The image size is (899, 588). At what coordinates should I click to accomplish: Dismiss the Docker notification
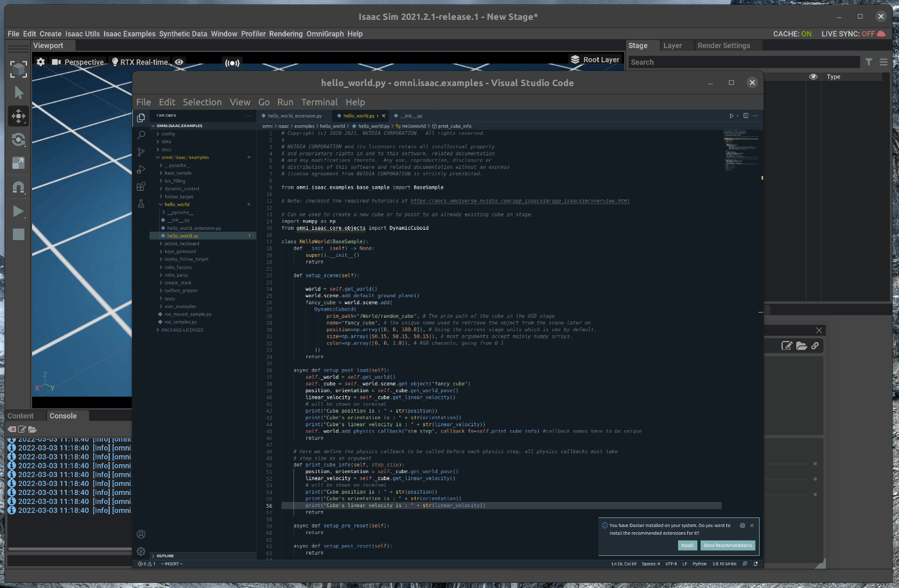[752, 525]
